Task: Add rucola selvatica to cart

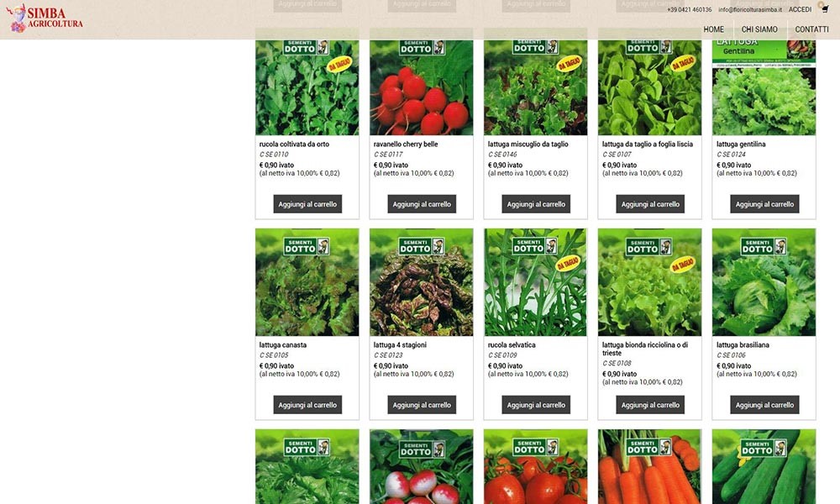Action: tap(536, 405)
